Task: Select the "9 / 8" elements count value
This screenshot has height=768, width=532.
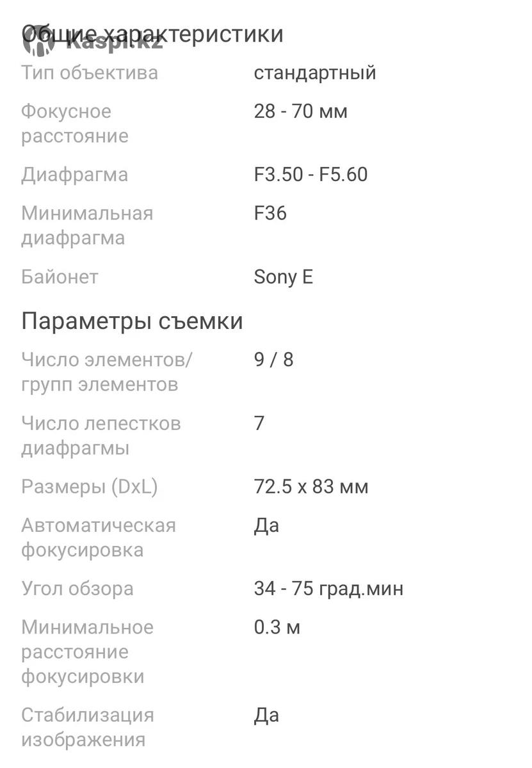Action: [274, 360]
